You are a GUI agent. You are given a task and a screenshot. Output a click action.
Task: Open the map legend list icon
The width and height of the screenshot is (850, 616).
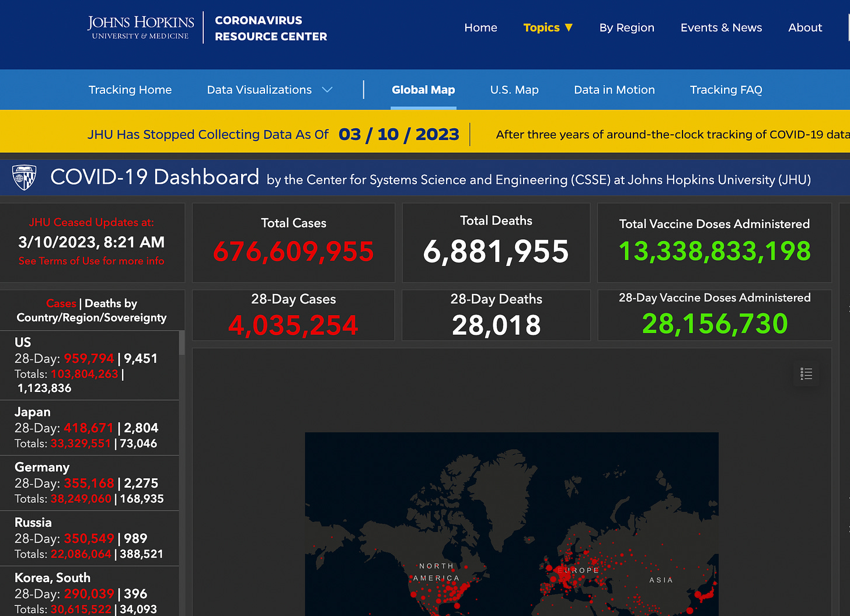point(806,374)
